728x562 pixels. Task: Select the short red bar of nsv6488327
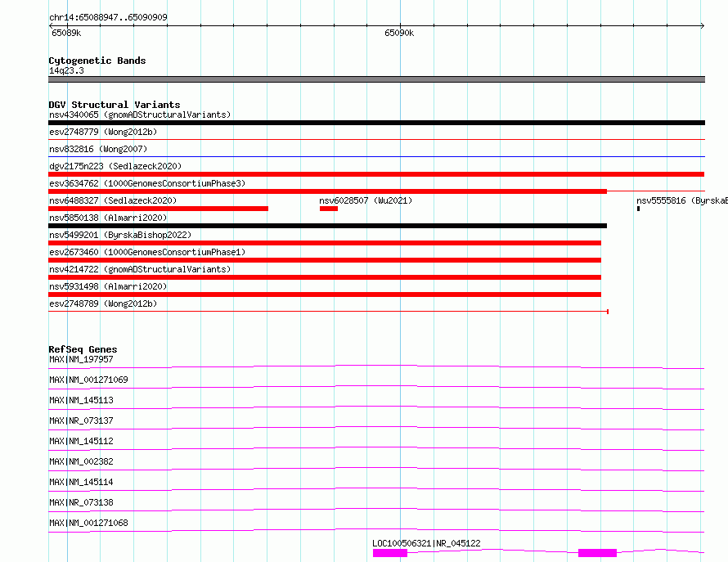tap(159, 209)
